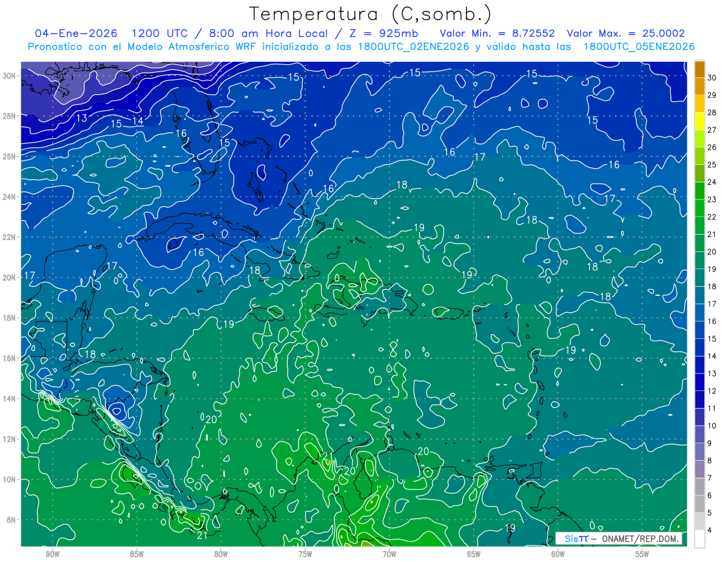Viewport: 728px width, 562px height.
Task: Click the orange colorbar segment between 29 and 30
Action: pos(699,86)
